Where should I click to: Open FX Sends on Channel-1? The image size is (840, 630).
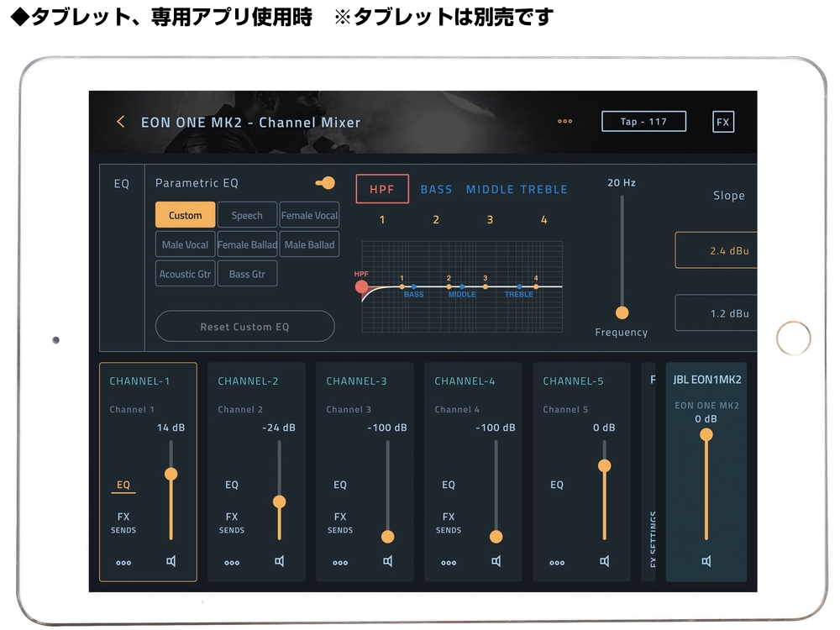point(123,522)
